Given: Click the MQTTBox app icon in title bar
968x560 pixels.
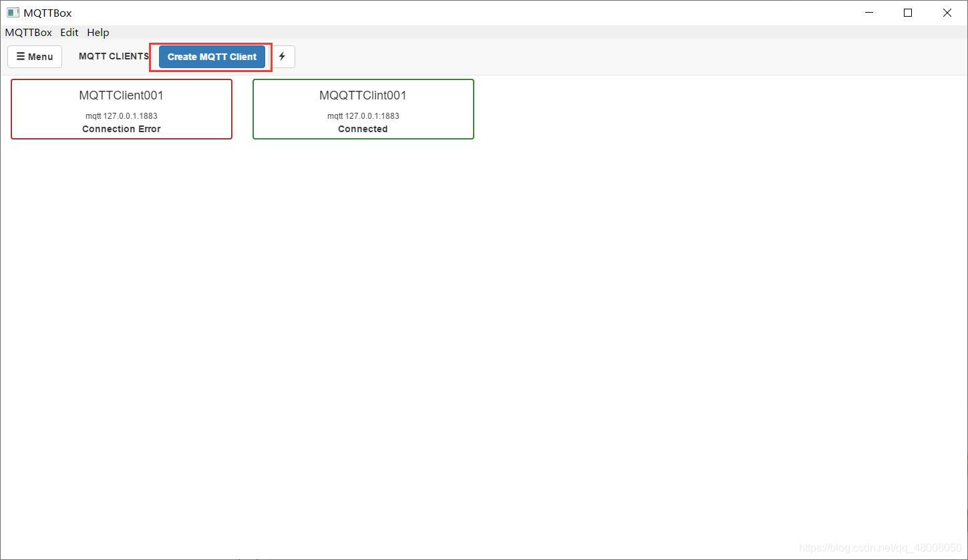Looking at the screenshot, I should tap(13, 13).
